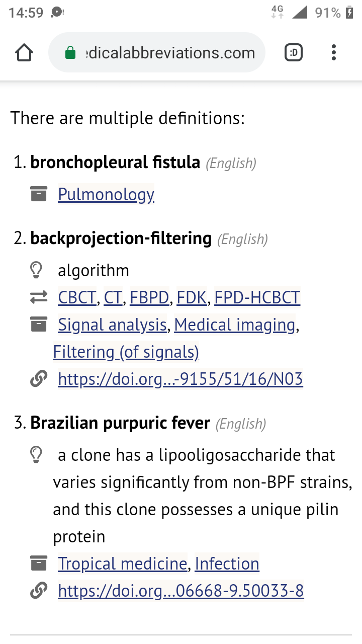
Task: Open the tab switcher icon
Action: [x=294, y=52]
